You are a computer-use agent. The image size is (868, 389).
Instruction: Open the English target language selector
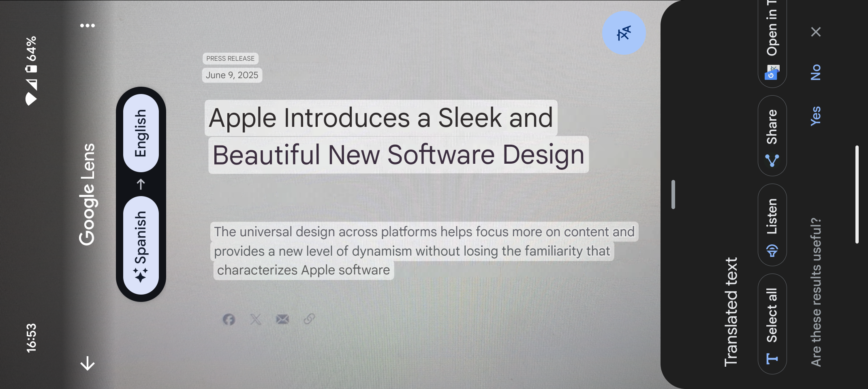(141, 133)
